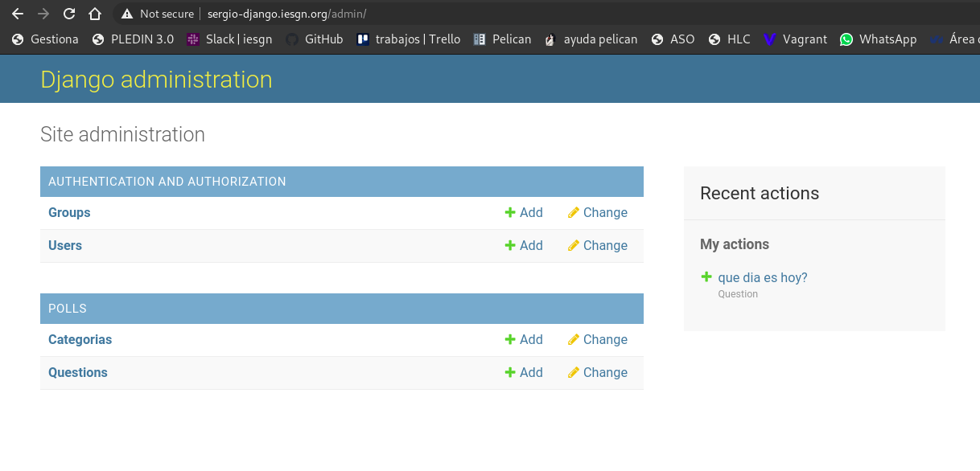Open recent action 'que dia es hoy?'
Viewport: 980px width, 471px height.
pyautogui.click(x=762, y=278)
